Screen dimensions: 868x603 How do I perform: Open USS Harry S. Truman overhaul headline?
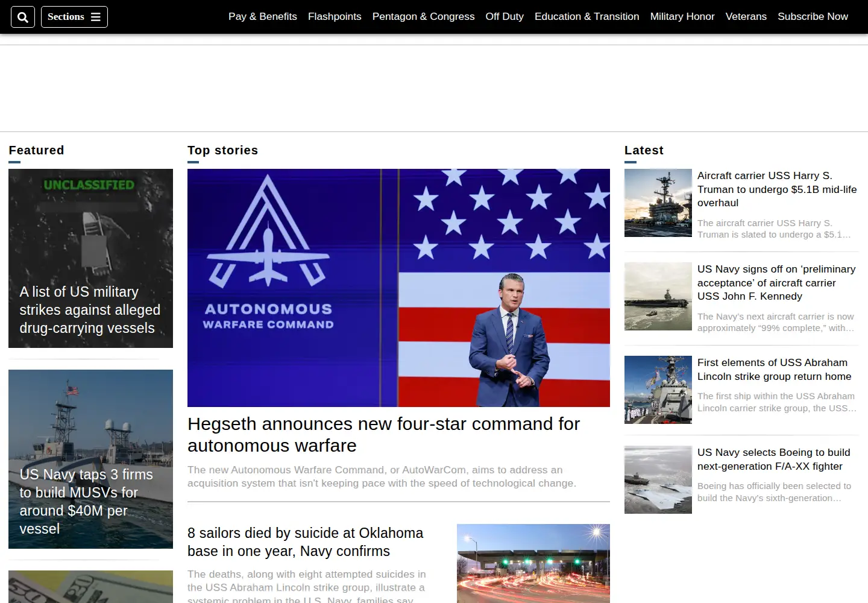click(777, 189)
